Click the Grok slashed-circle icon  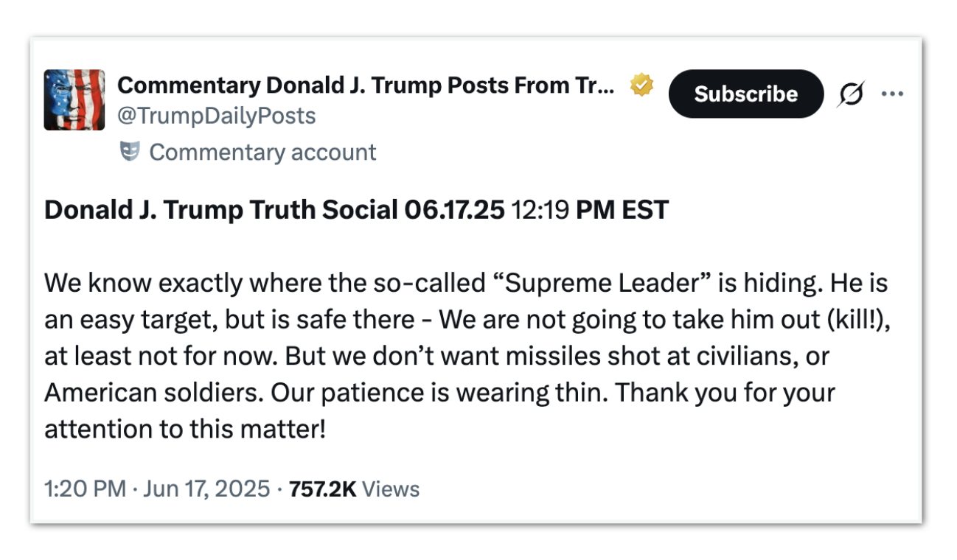(851, 94)
